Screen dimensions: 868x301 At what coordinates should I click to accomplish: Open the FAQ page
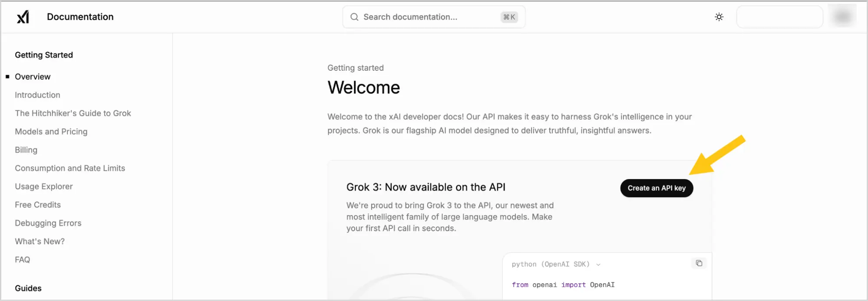[23, 260]
